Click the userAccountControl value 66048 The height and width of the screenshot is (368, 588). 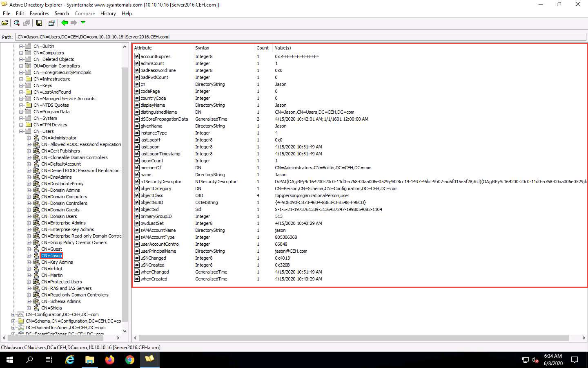click(281, 244)
